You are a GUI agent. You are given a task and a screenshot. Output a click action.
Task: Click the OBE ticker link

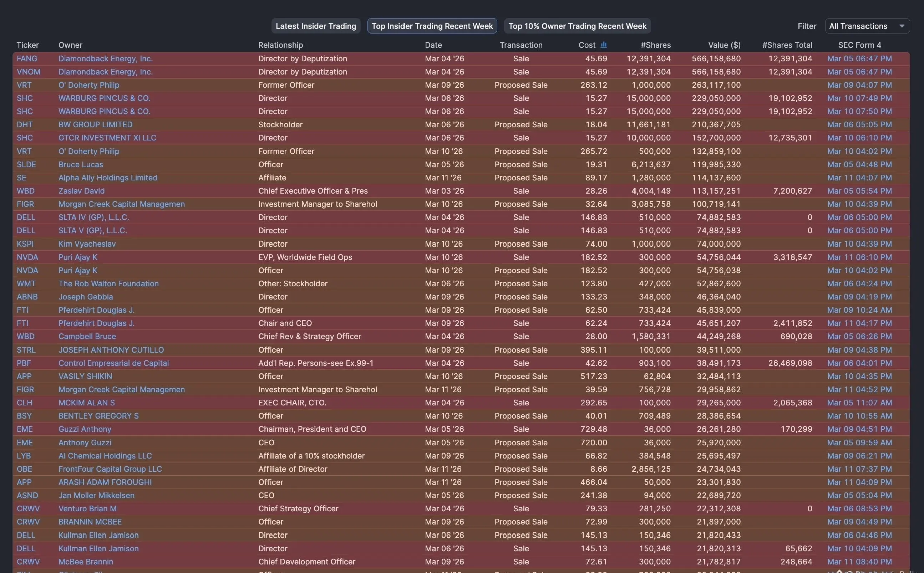(x=24, y=469)
